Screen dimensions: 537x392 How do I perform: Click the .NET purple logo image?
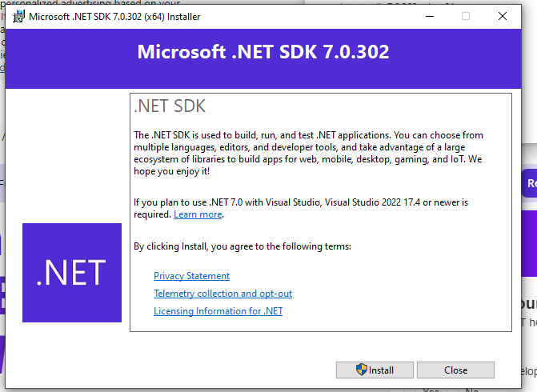[72, 273]
